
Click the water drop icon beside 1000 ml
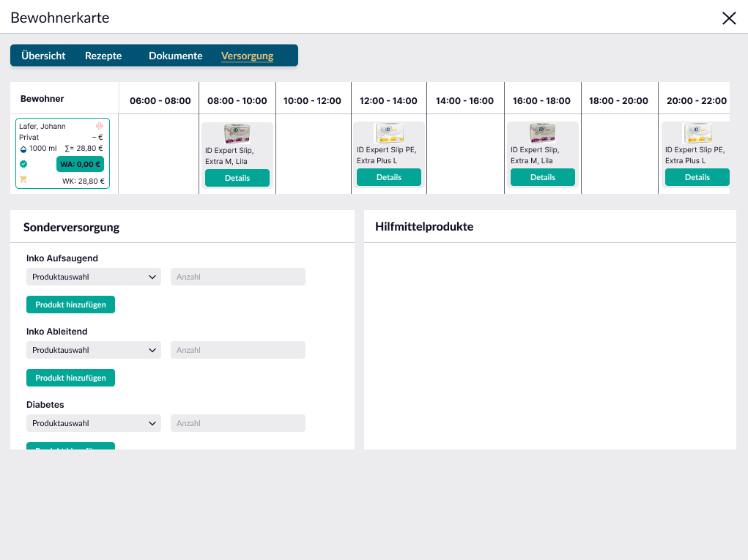coord(23,149)
